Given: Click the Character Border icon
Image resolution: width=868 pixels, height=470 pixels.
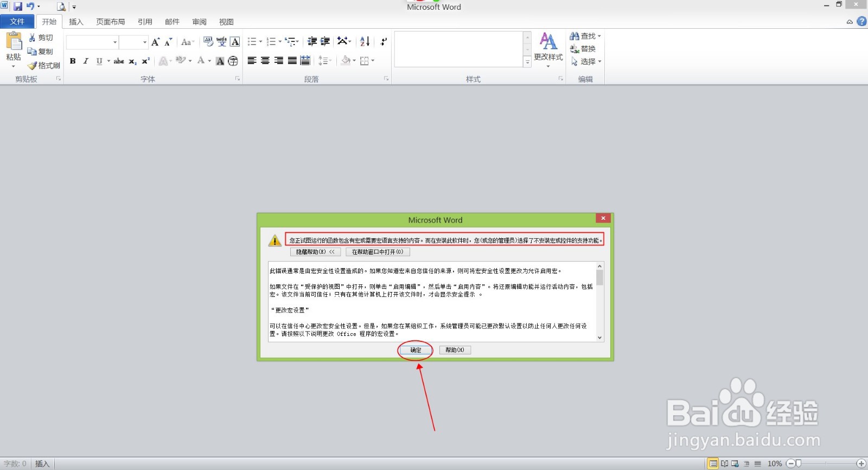Looking at the screenshot, I should coord(235,42).
